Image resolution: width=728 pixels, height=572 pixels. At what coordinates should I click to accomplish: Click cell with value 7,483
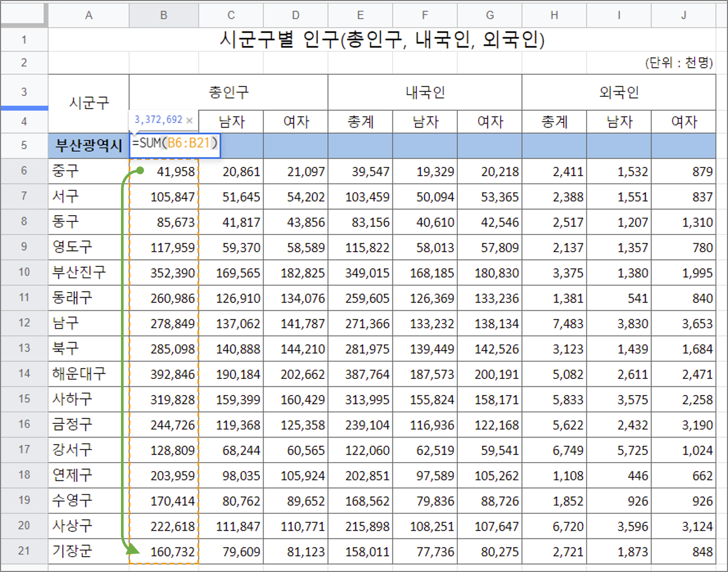point(554,323)
